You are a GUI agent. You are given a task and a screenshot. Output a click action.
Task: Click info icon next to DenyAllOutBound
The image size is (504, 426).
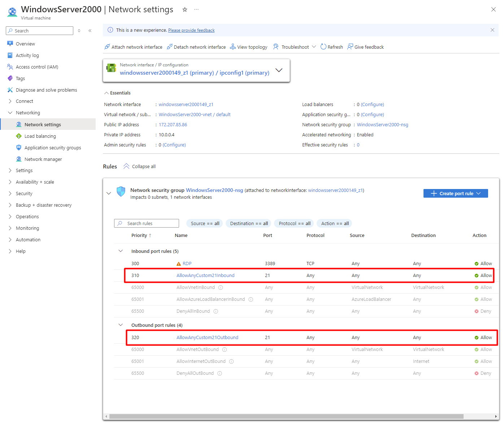(x=220, y=373)
